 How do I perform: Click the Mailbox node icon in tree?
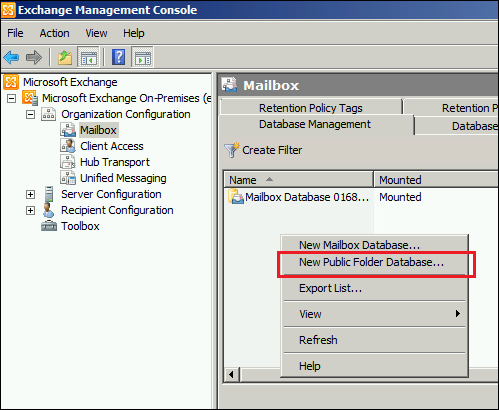pos(68,130)
